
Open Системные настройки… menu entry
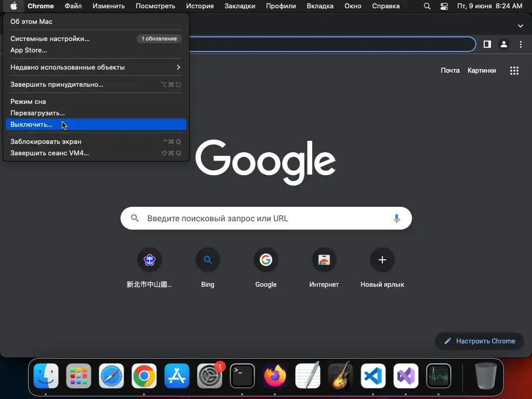(96, 38)
